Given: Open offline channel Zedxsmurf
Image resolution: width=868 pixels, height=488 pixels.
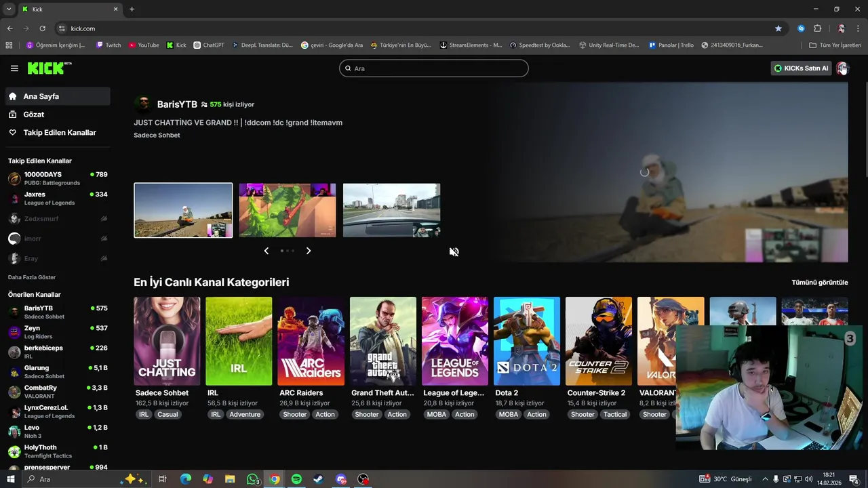Looking at the screenshot, I should (x=58, y=219).
